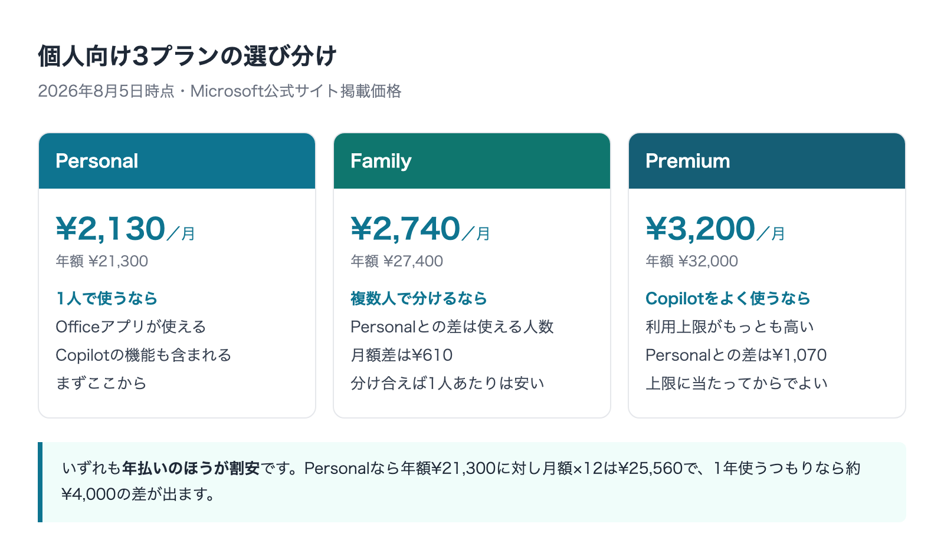Click 'Officeアプリが使える' text line
This screenshot has width=944, height=560.
131,327
